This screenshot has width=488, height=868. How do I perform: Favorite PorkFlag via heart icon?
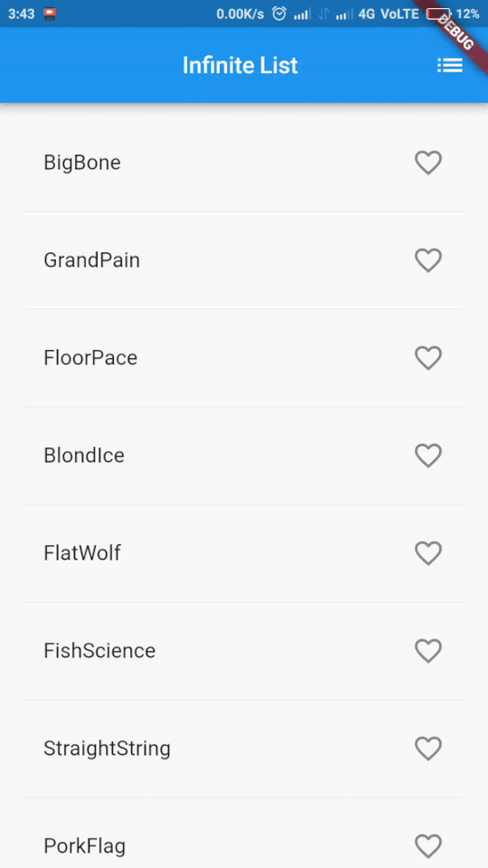pyautogui.click(x=428, y=846)
